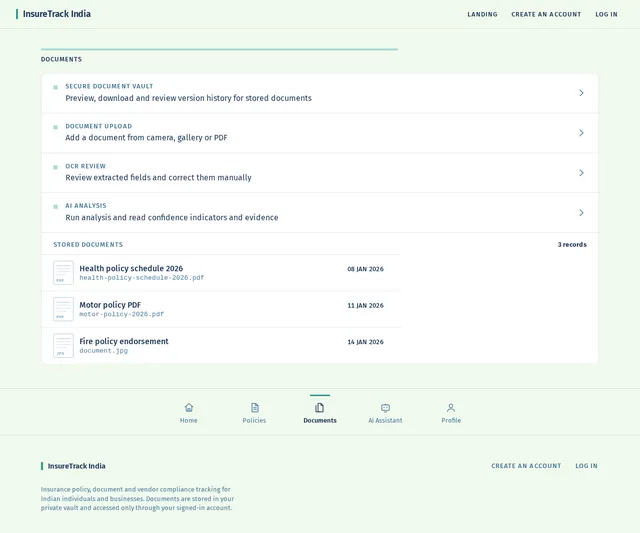Expand the OCR Review chevron

(x=581, y=173)
